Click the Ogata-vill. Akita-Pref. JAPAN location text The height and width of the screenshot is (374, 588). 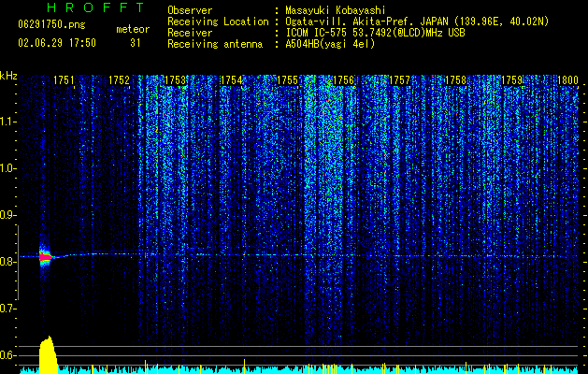(417, 22)
